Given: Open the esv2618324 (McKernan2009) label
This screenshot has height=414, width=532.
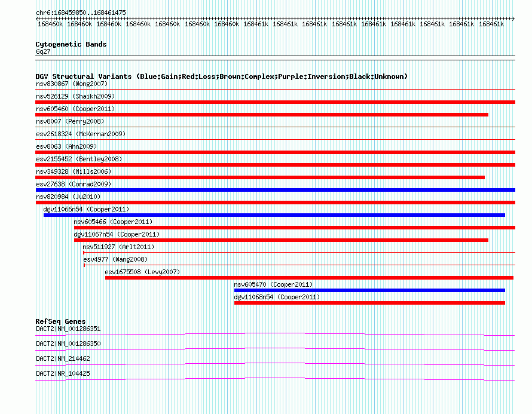Looking at the screenshot, I should [x=81, y=134].
